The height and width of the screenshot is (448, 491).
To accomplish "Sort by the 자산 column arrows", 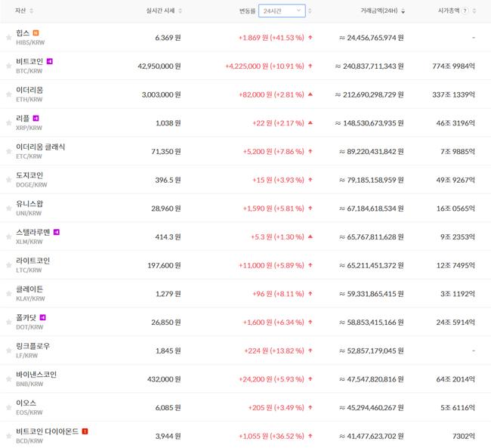I will (x=31, y=11).
